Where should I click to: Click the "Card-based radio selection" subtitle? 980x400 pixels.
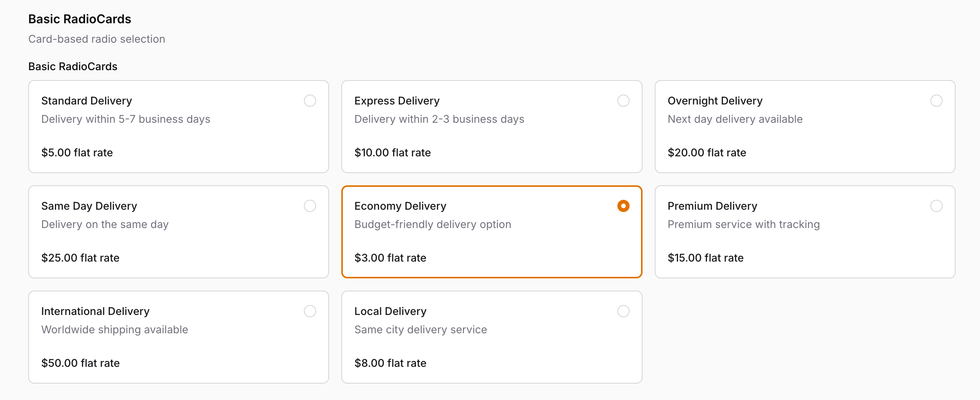[x=97, y=39]
